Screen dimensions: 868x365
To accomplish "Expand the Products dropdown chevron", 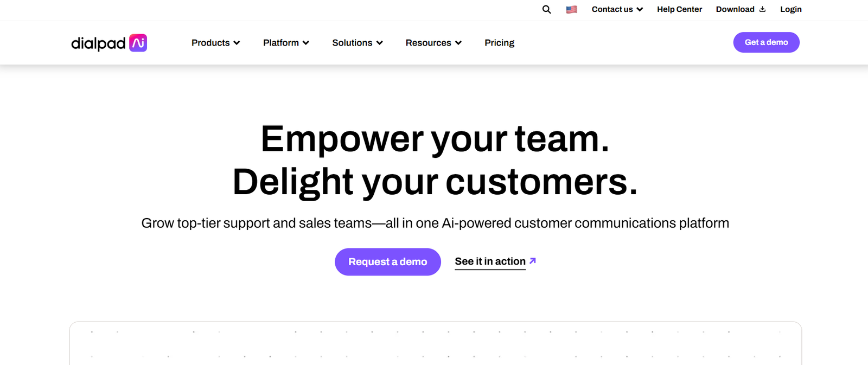I will coord(237,43).
